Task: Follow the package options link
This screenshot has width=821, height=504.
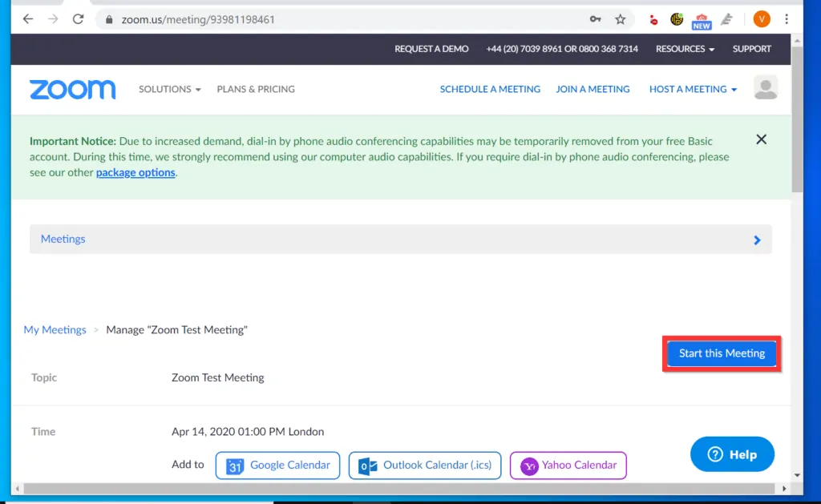Action: pyautogui.click(x=135, y=172)
